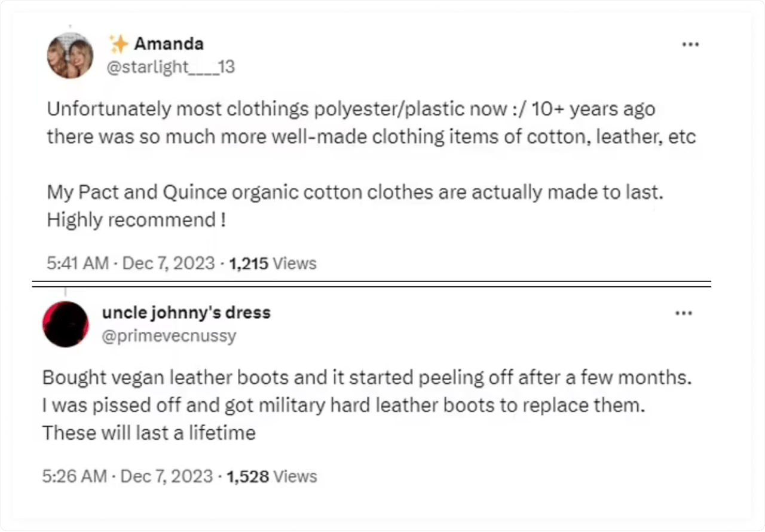Click Amanda's profile picture

point(70,56)
